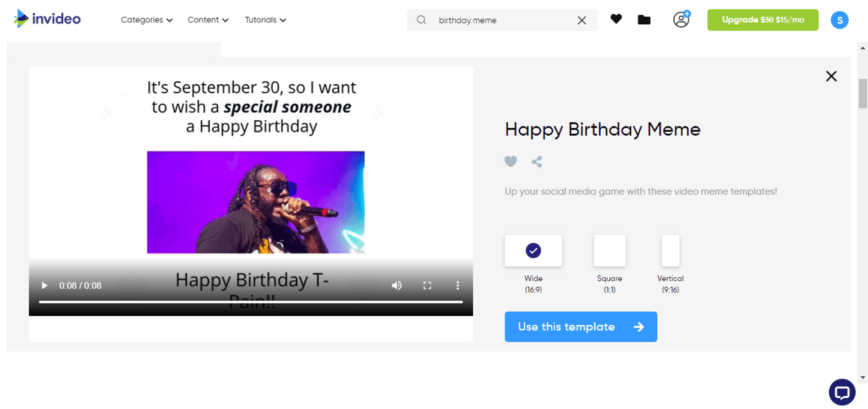Enter fullscreen on the video preview
Image resolution: width=868 pixels, height=409 pixels.
[x=427, y=285]
